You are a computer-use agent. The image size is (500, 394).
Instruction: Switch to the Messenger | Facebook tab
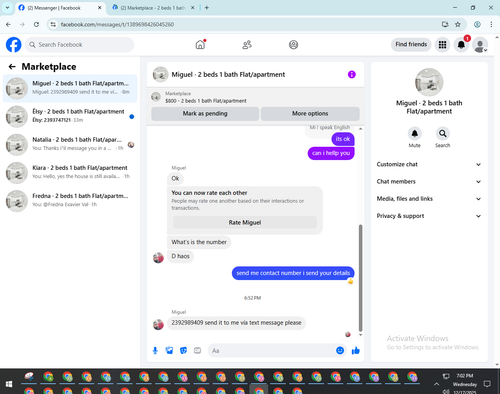click(60, 8)
